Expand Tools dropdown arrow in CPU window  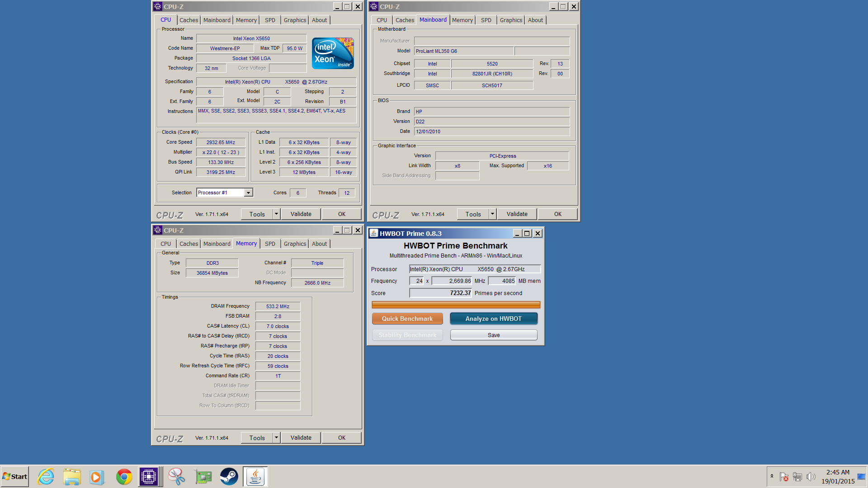pos(277,214)
